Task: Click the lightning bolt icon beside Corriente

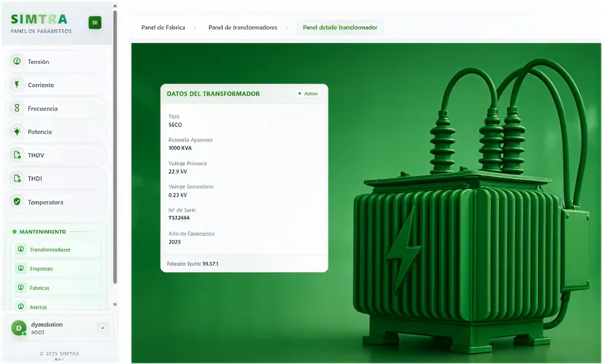Action: (17, 85)
